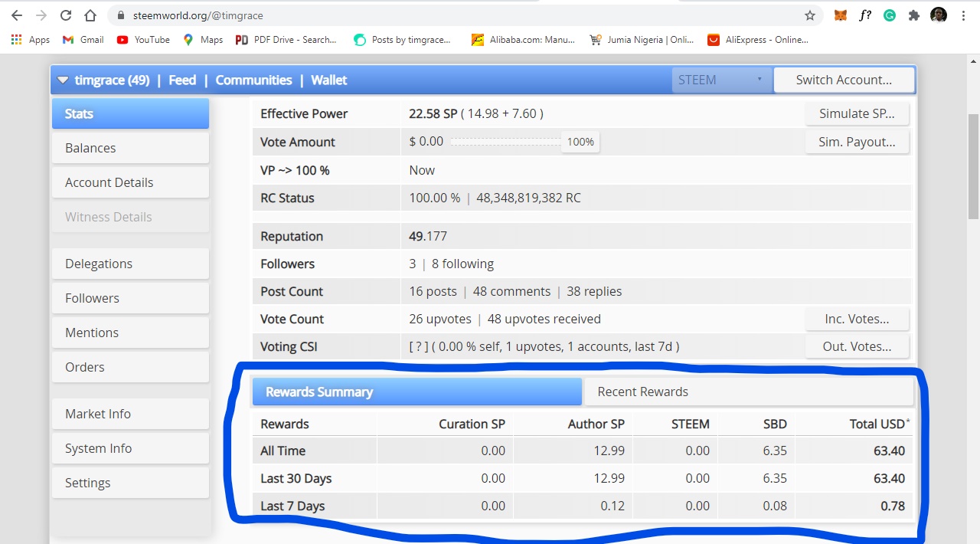This screenshot has width=980, height=544.
Task: Select the Stats sidebar tab
Action: [x=130, y=113]
